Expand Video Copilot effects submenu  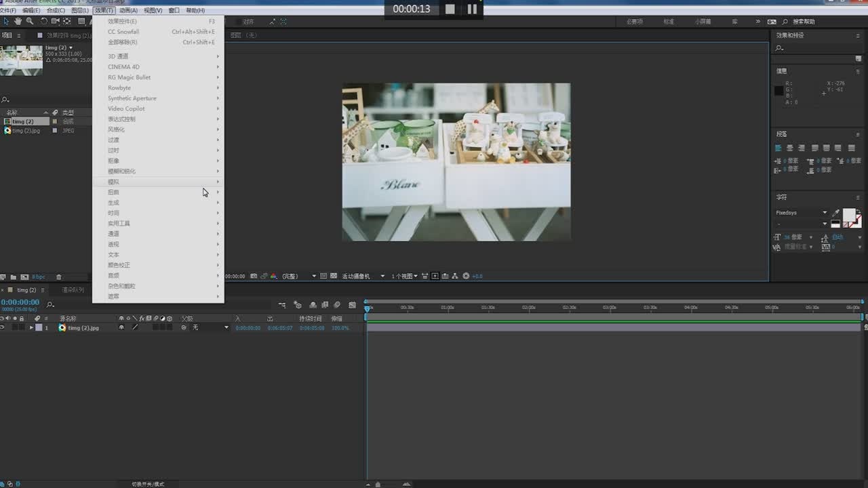[x=158, y=108]
